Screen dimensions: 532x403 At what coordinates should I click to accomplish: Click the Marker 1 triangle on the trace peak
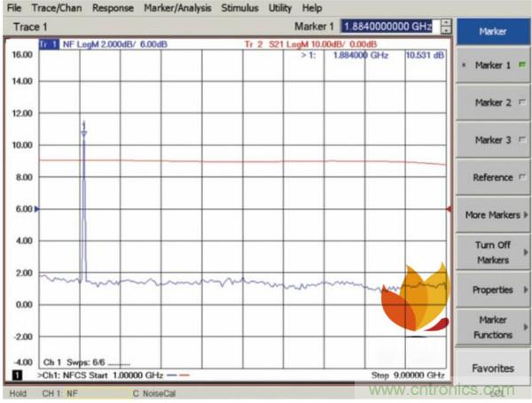(84, 133)
